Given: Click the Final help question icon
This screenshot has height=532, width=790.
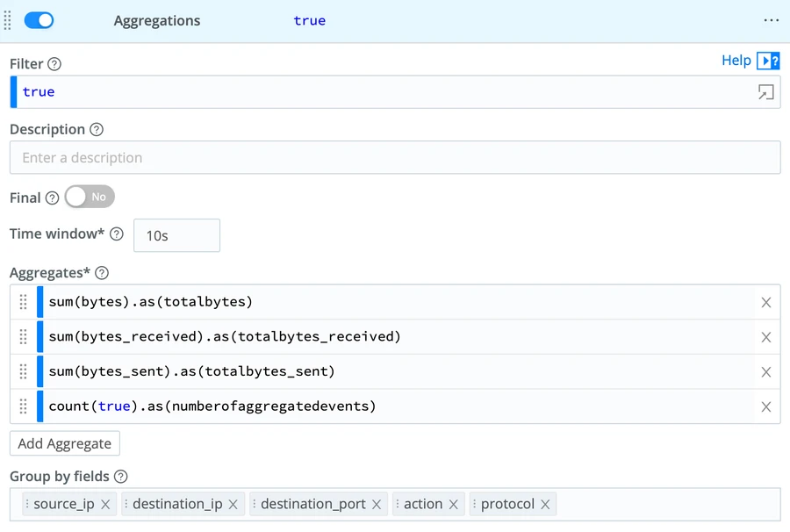Looking at the screenshot, I should (x=52, y=198).
